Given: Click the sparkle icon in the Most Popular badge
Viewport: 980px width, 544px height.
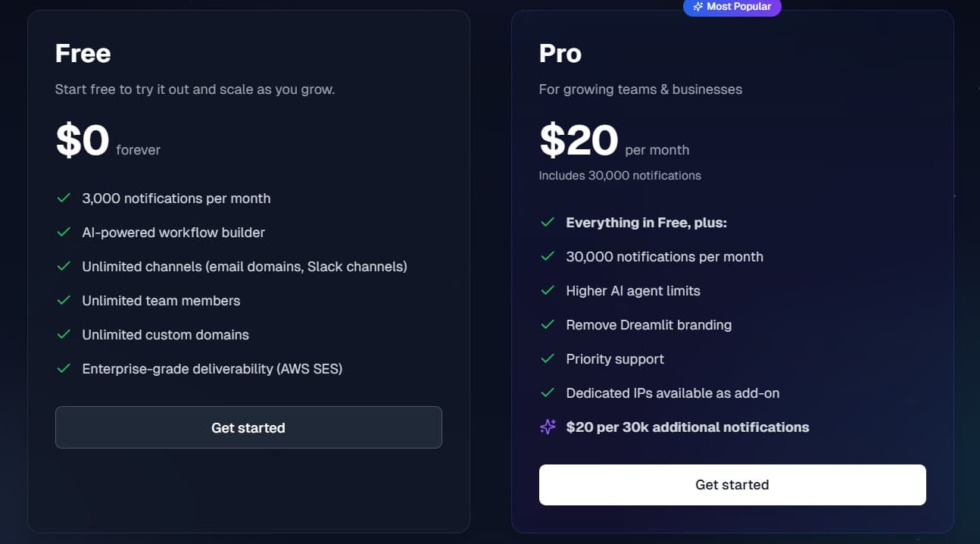Looking at the screenshot, I should pyautogui.click(x=698, y=7).
